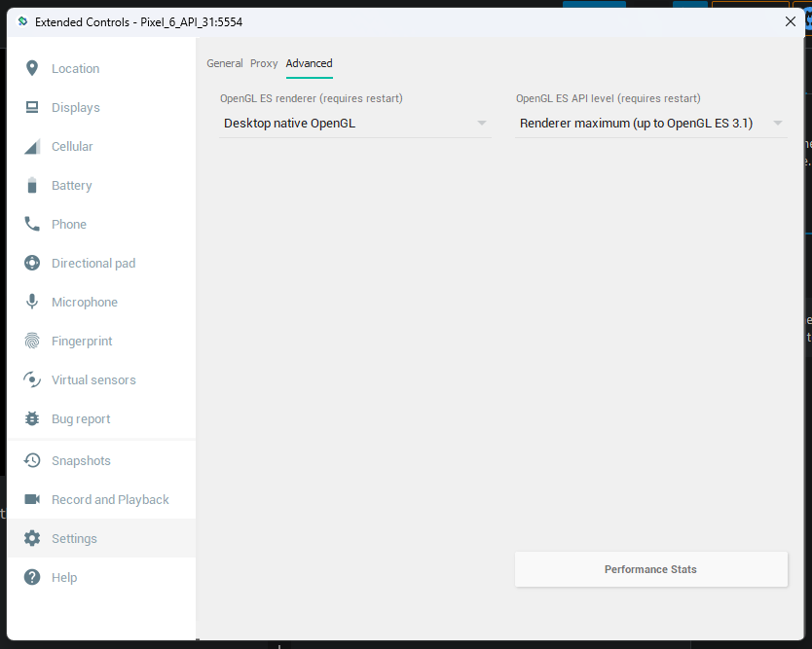
Task: Open the Location section
Action: click(x=76, y=68)
